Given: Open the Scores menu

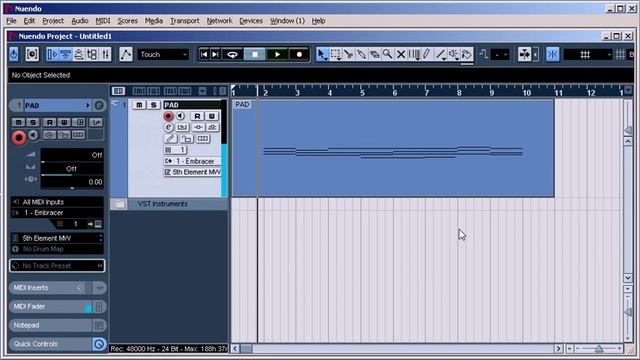Looking at the screenshot, I should click(127, 21).
